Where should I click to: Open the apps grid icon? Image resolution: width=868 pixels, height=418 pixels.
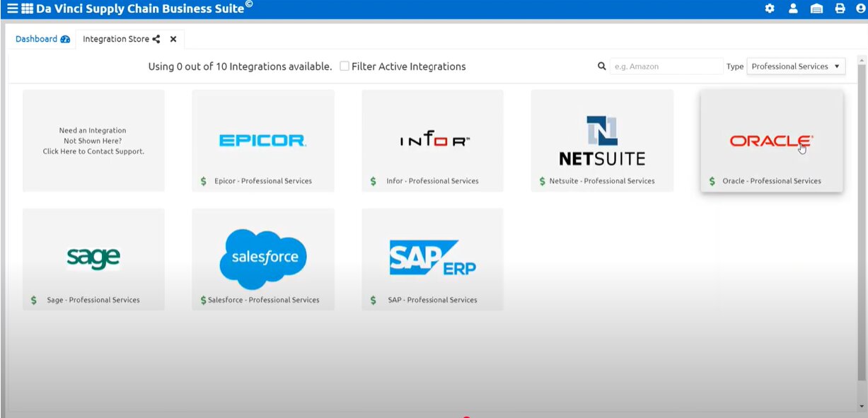click(x=28, y=8)
